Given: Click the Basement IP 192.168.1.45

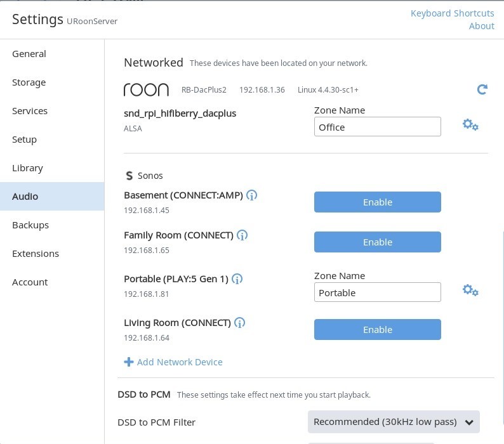Looking at the screenshot, I should pos(147,210).
